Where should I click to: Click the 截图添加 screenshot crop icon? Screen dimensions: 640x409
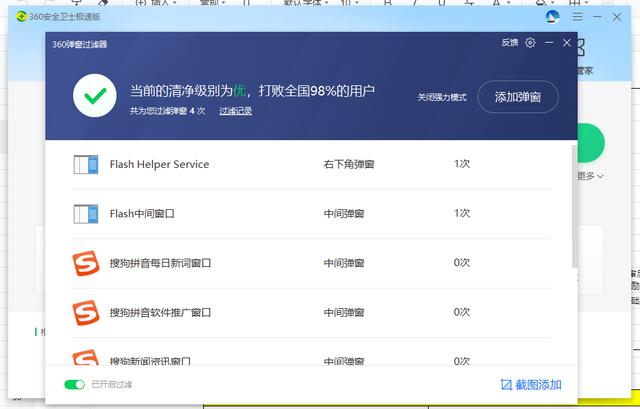pyautogui.click(x=506, y=385)
